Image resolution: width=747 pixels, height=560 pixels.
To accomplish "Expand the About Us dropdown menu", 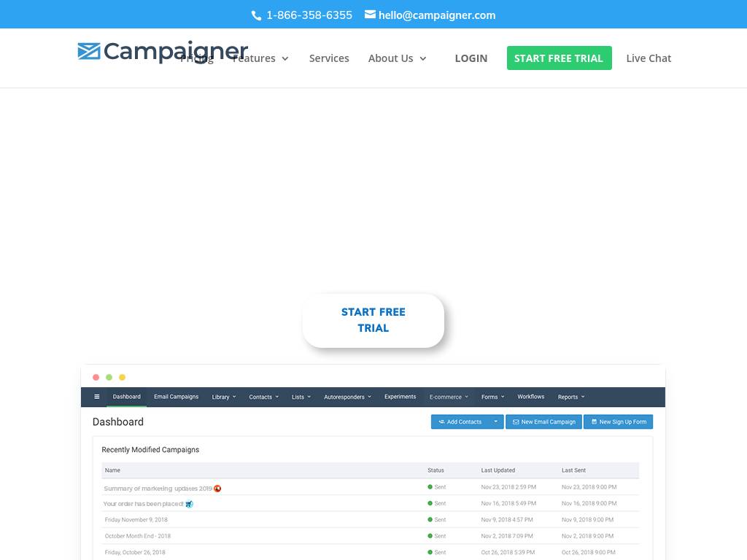I will click(x=398, y=58).
